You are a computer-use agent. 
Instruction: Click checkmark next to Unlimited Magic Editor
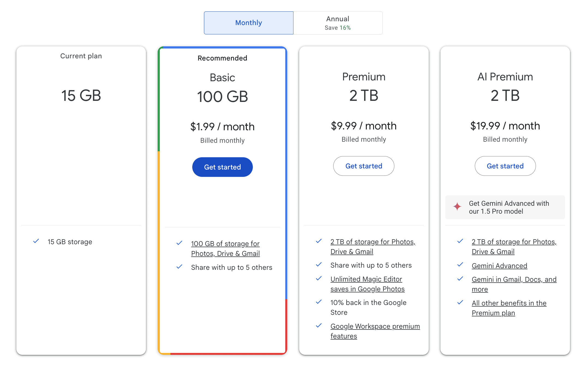pyautogui.click(x=319, y=279)
